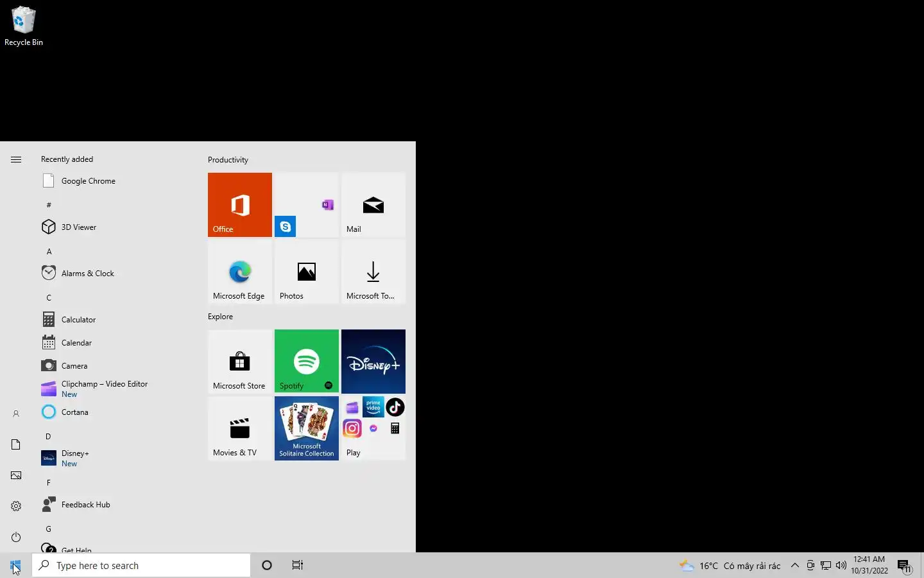This screenshot has width=924, height=578.
Task: Open the Microsoft To Do tile
Action: (373, 272)
